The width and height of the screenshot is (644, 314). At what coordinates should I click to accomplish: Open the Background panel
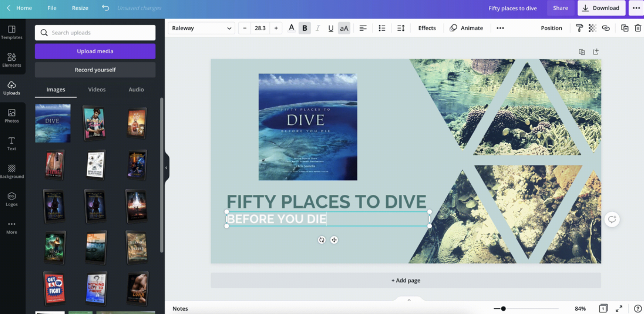coord(11,171)
